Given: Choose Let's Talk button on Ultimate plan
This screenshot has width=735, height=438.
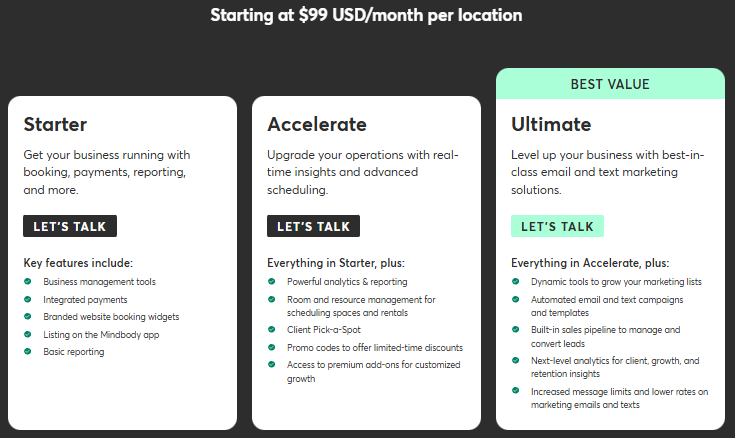Looking at the screenshot, I should tap(557, 226).
